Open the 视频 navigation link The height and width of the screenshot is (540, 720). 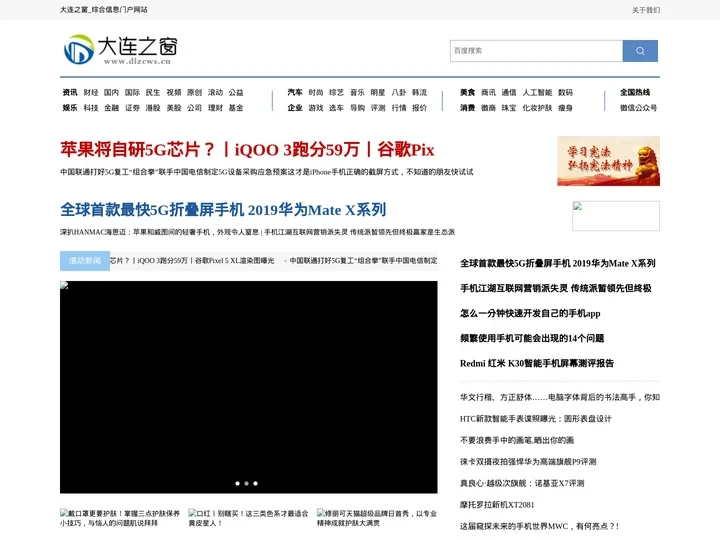pyautogui.click(x=174, y=92)
